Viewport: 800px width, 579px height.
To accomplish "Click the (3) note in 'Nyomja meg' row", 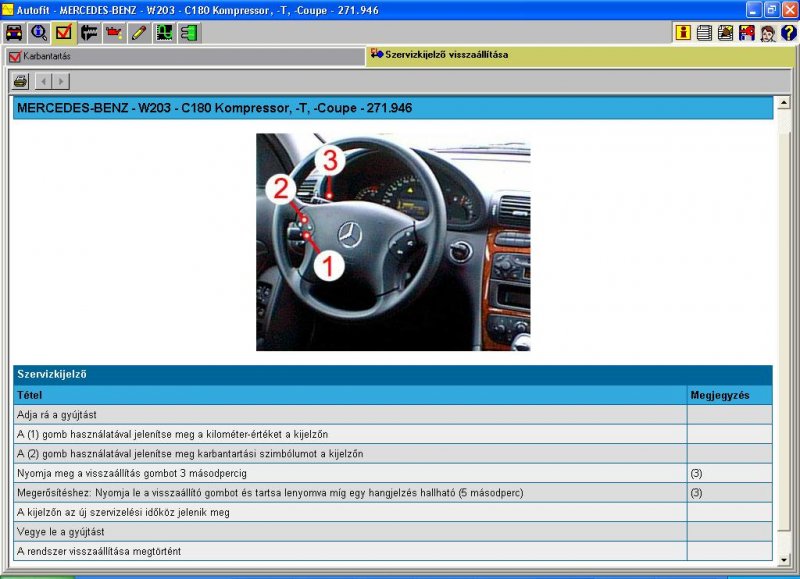I will (x=696, y=473).
